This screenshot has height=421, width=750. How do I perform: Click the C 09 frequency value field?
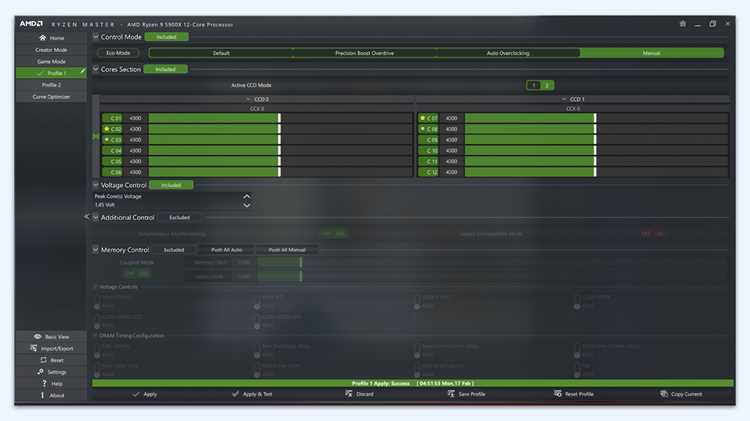point(452,140)
